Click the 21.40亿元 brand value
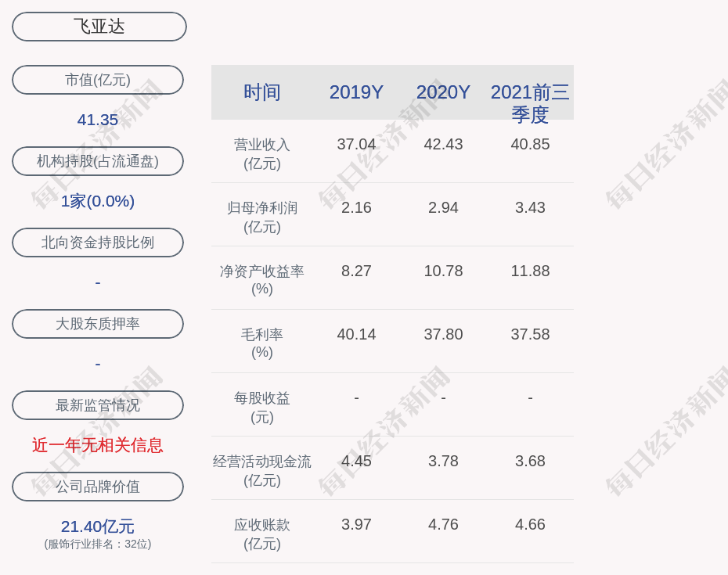Viewport: 728px width, 575px height. [x=98, y=526]
